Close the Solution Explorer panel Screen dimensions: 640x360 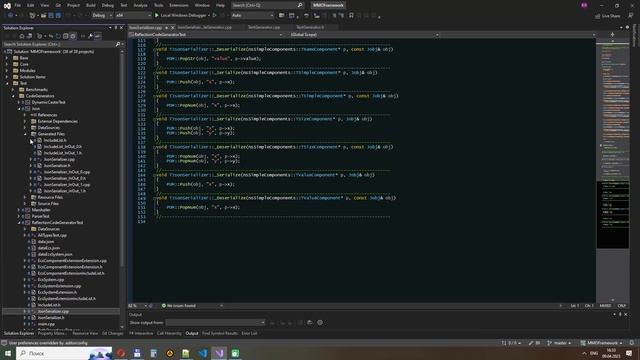(121, 28)
